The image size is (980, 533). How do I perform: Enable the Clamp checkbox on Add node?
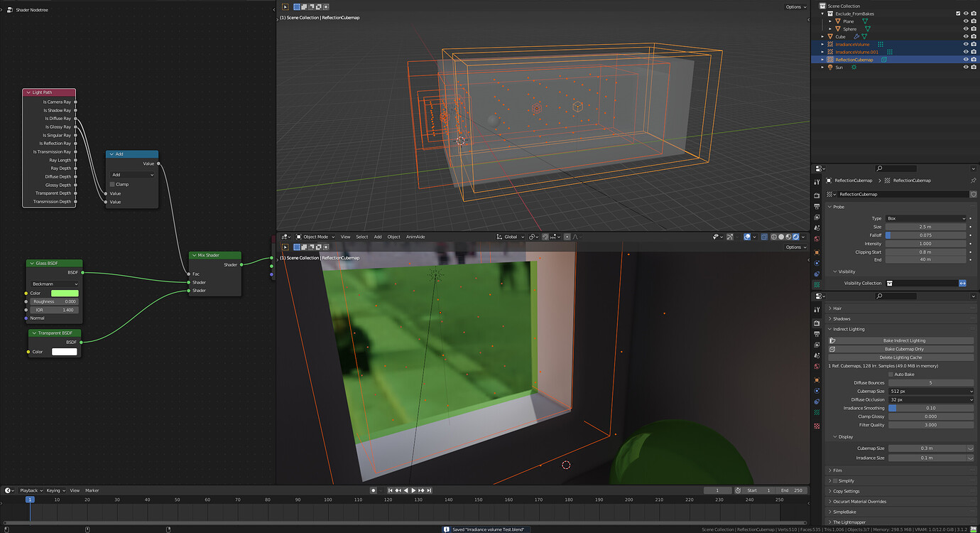point(112,184)
